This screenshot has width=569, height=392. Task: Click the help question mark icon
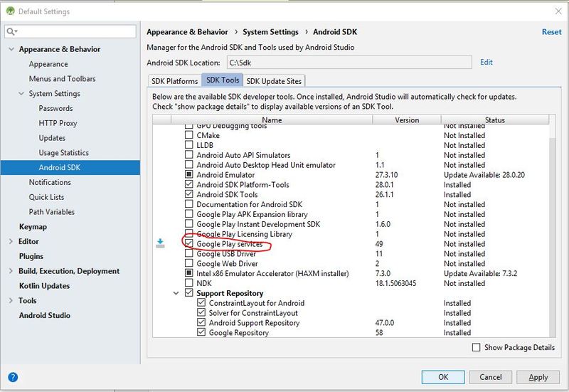13,377
